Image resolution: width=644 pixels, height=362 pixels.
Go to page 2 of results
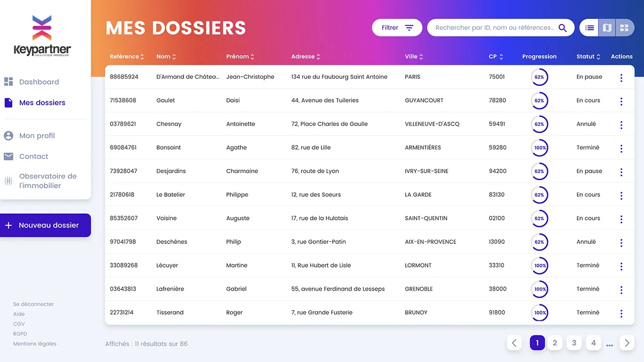click(554, 343)
